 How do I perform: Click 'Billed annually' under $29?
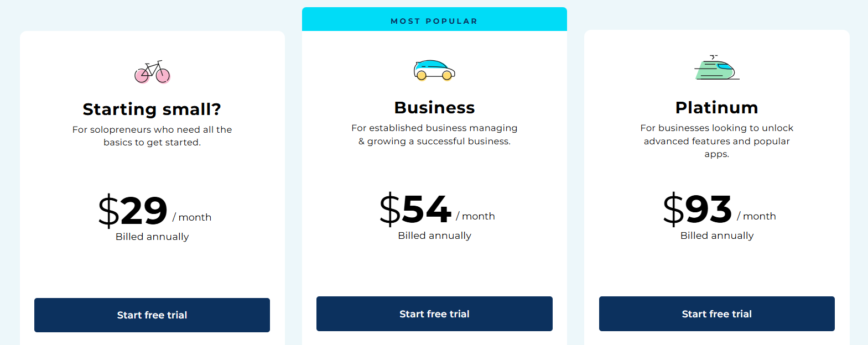152,237
